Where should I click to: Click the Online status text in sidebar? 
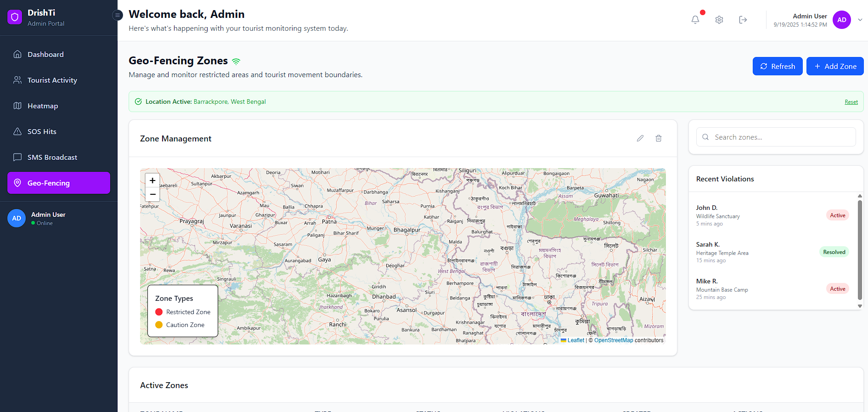45,223
